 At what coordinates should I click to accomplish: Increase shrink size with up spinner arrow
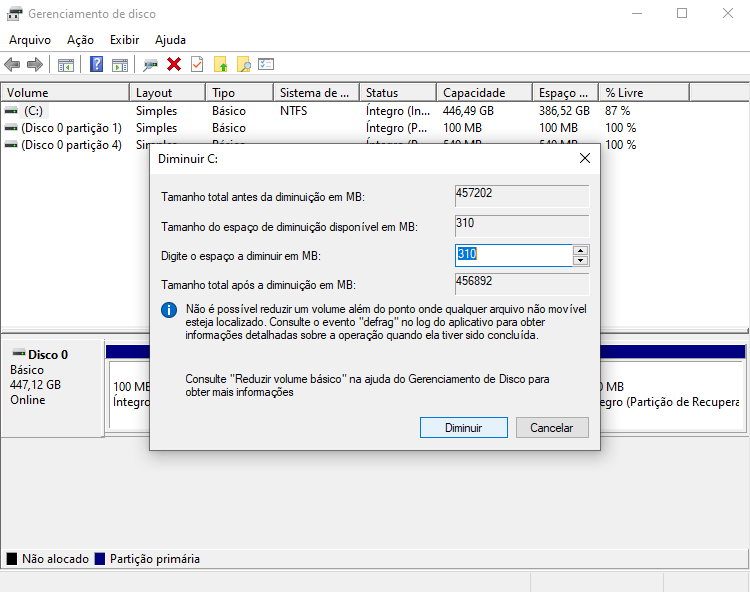(580, 250)
